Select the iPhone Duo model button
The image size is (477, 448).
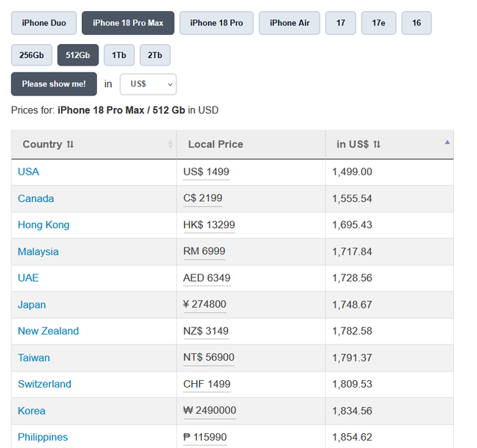tap(44, 23)
